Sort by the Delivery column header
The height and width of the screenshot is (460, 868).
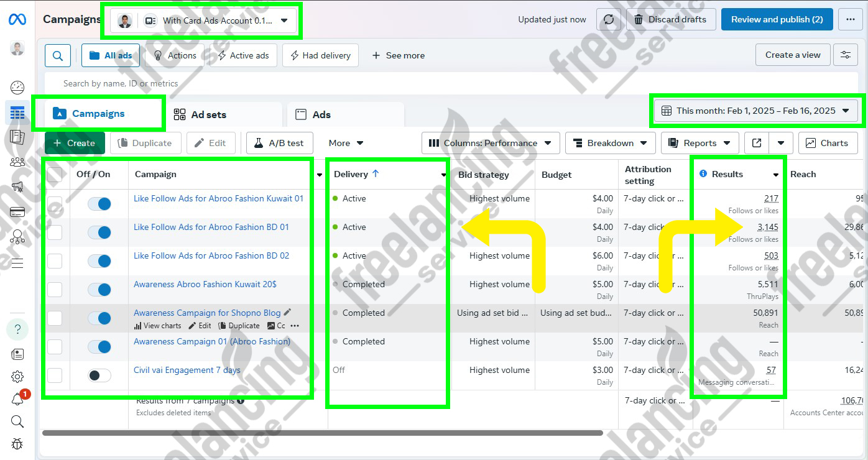(356, 174)
